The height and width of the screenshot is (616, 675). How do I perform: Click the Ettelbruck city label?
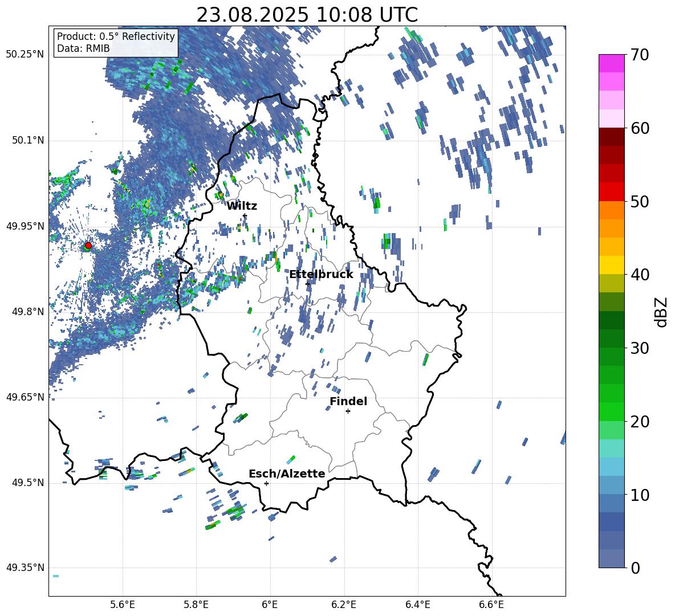[321, 275]
